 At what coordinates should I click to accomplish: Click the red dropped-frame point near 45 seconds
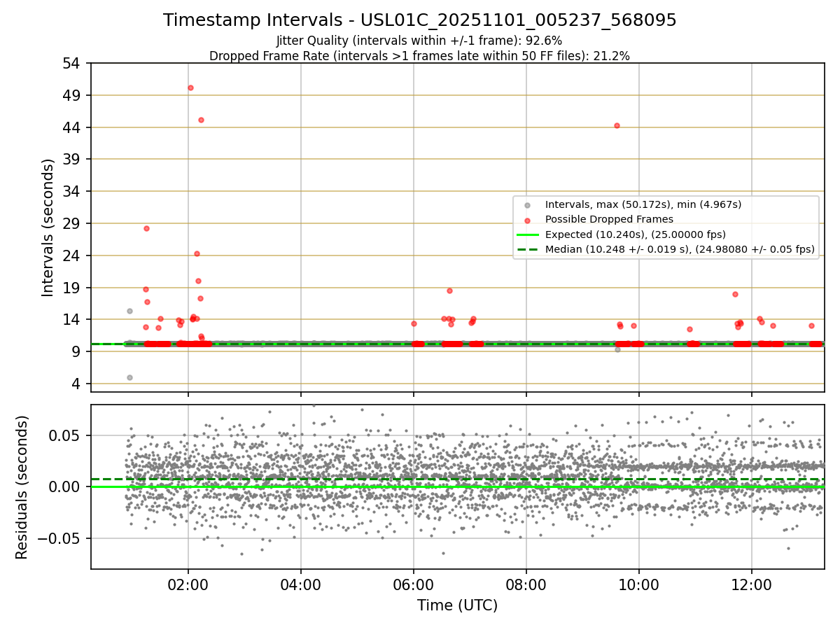(201, 120)
